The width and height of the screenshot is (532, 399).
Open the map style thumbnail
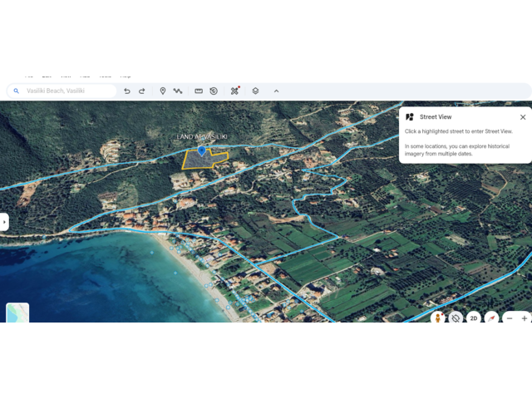point(17,313)
